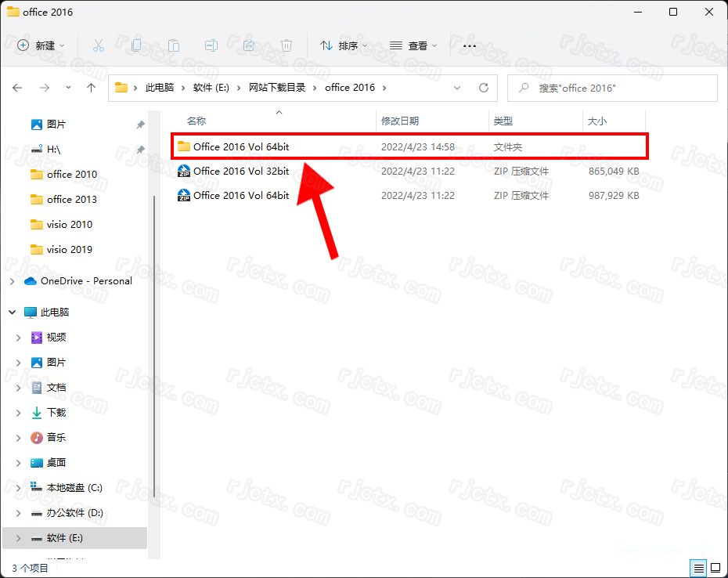Screen dimensions: 728x578
Task: Click the Up one level arrow
Action: [x=91, y=88]
